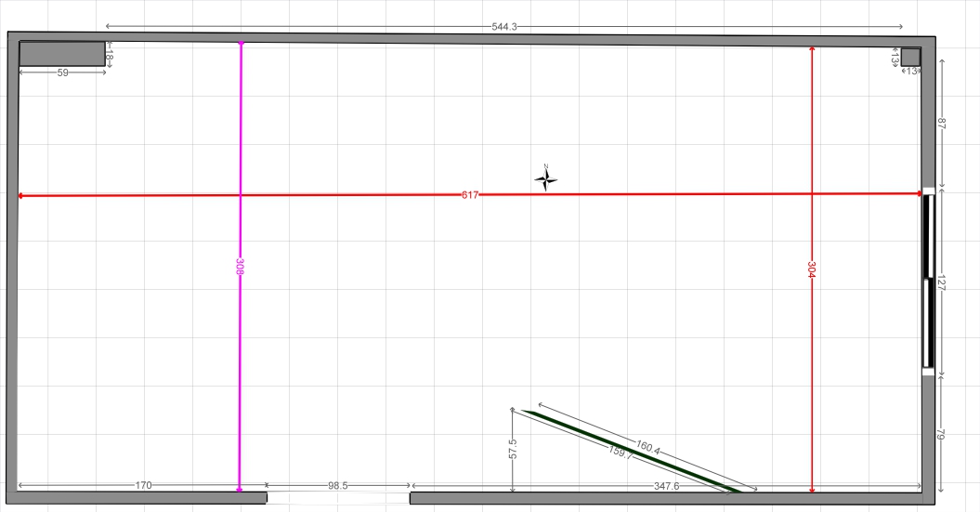Select the dark green diagonal wall

click(x=632, y=452)
